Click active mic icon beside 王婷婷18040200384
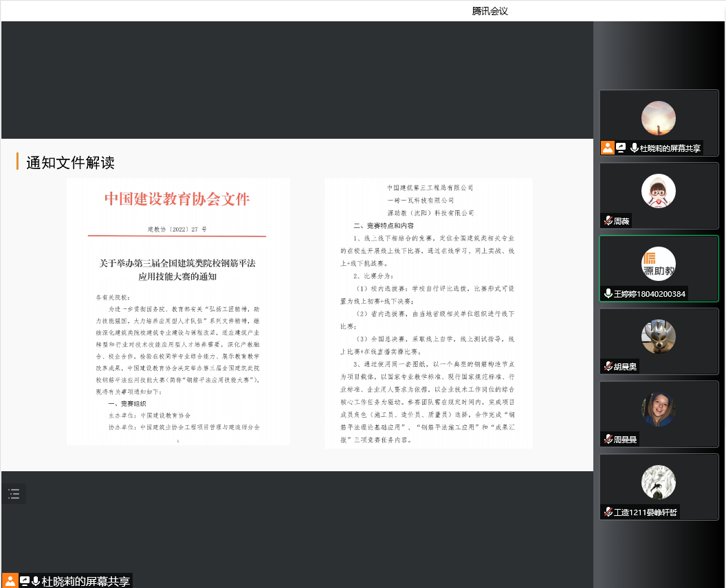The width and height of the screenshot is (726, 588). click(608, 294)
